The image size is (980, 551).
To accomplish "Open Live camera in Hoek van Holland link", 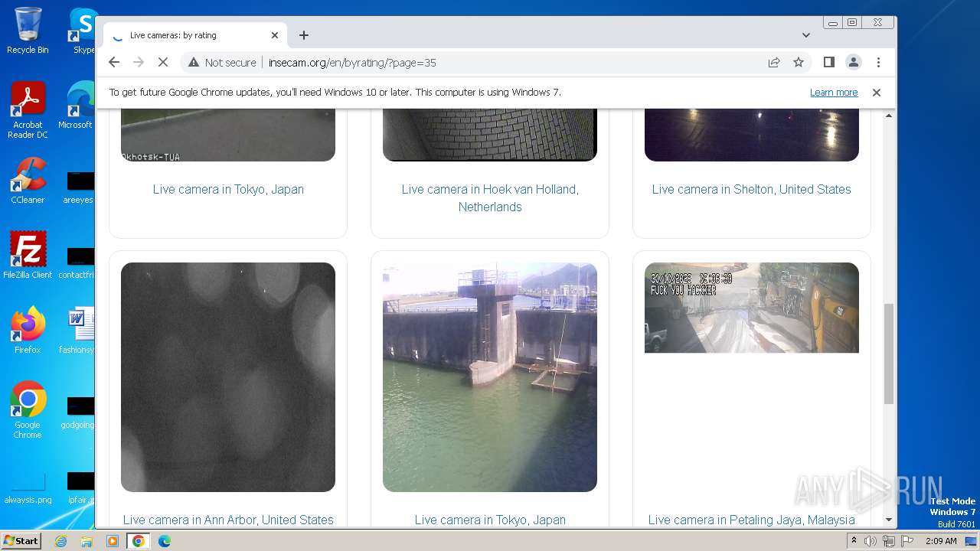I will coord(490,197).
